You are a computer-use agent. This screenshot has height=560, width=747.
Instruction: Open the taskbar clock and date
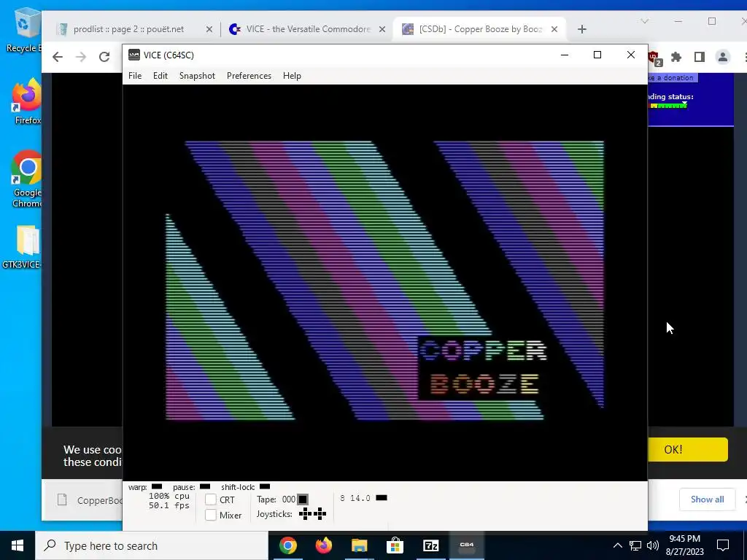[684, 545]
